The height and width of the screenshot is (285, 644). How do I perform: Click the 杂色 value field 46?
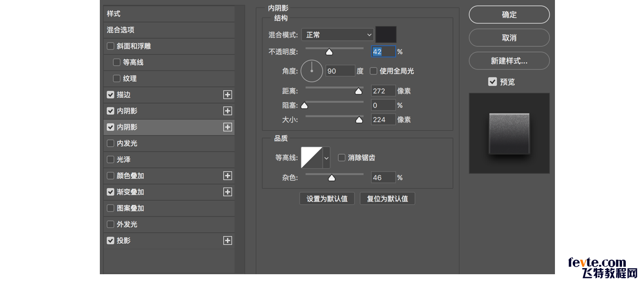pos(383,178)
